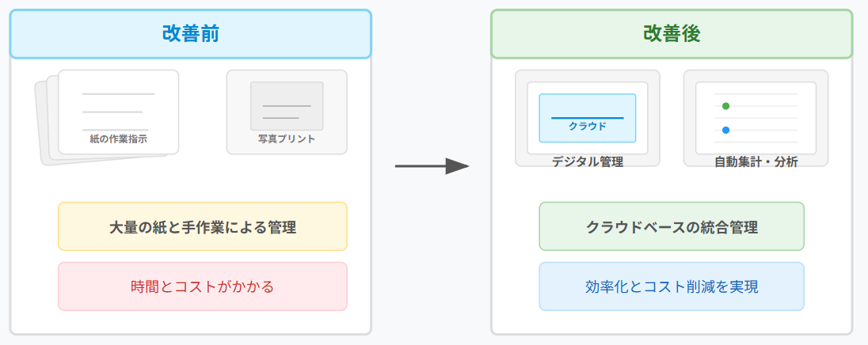
Task: Click the 写真プリント label text
Action: (287, 139)
